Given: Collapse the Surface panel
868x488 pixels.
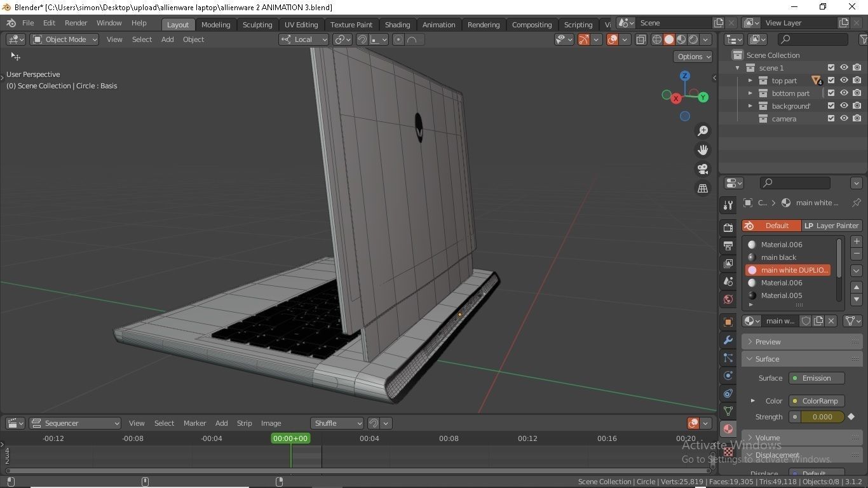Looking at the screenshot, I should [802, 359].
